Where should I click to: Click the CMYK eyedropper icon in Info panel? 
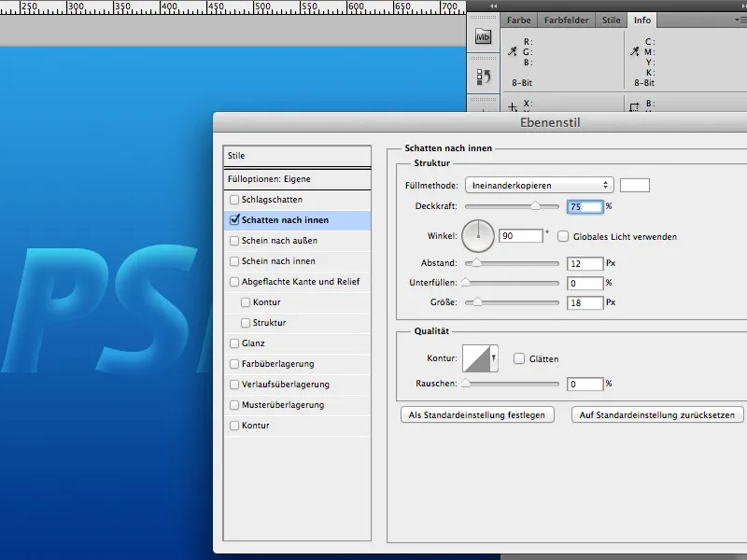pyautogui.click(x=634, y=51)
